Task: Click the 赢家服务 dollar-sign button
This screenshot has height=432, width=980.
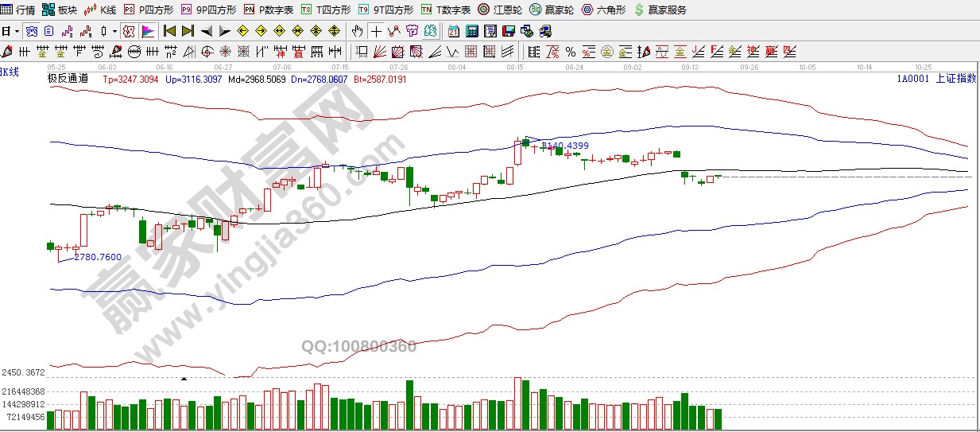Action: point(660,10)
